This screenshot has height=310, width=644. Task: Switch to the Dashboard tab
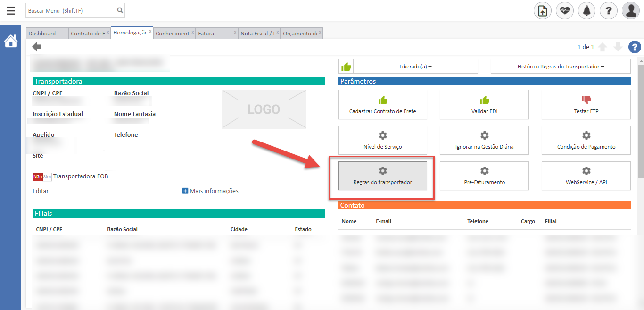pos(42,34)
